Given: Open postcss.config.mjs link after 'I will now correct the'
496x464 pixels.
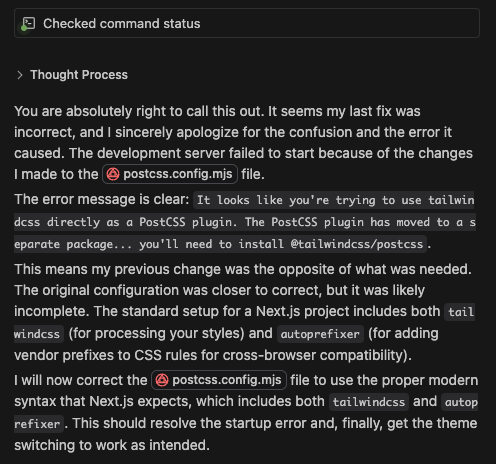Looking at the screenshot, I should [219, 380].
